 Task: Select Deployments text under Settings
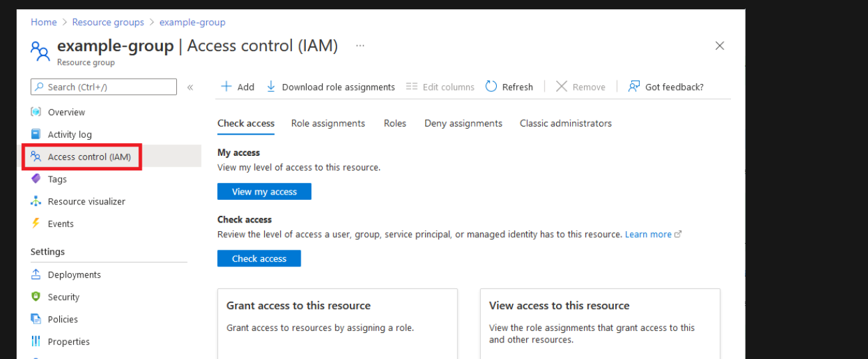74,274
